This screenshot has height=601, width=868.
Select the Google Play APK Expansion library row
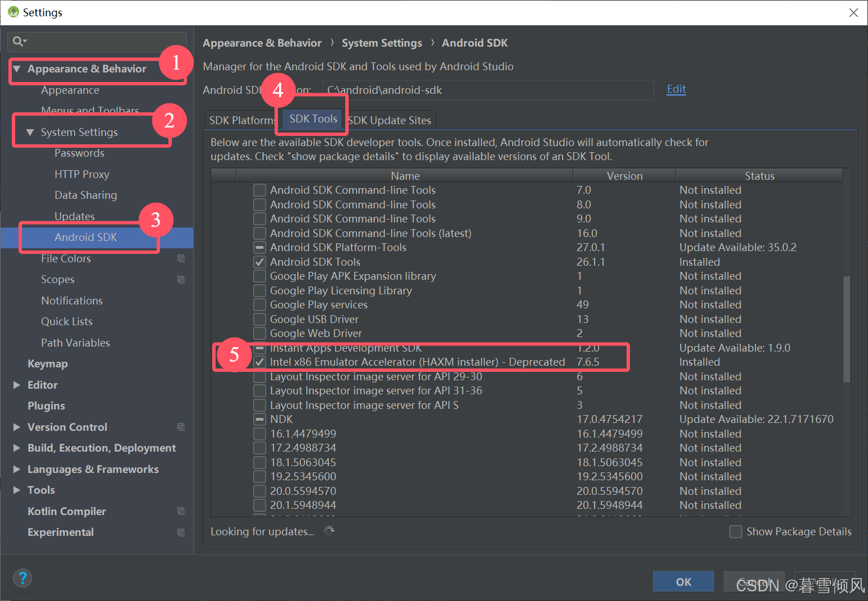(x=527, y=276)
